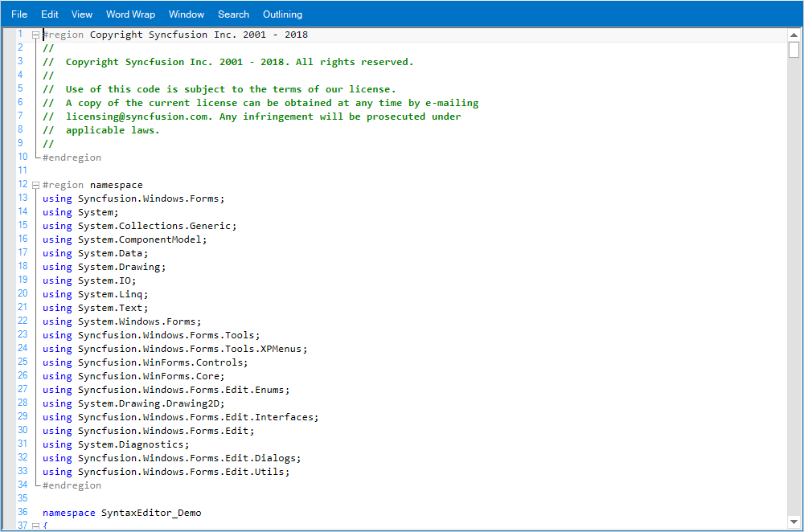
Task: Click '#endregion' on line 34
Action: pos(72,485)
